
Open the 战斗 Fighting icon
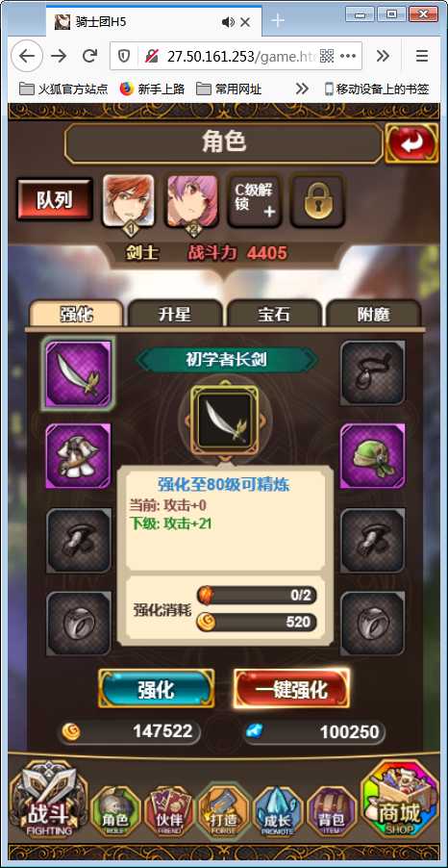49,800
